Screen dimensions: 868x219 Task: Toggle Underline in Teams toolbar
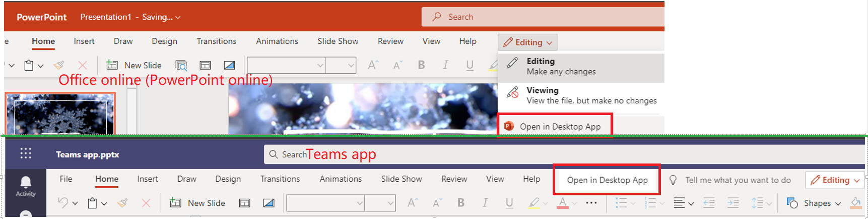click(x=509, y=202)
